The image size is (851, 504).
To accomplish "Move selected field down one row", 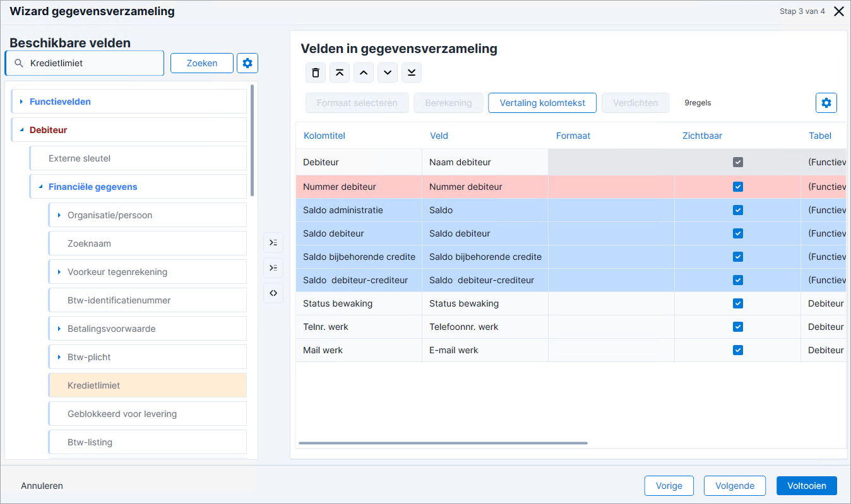I will (x=388, y=73).
